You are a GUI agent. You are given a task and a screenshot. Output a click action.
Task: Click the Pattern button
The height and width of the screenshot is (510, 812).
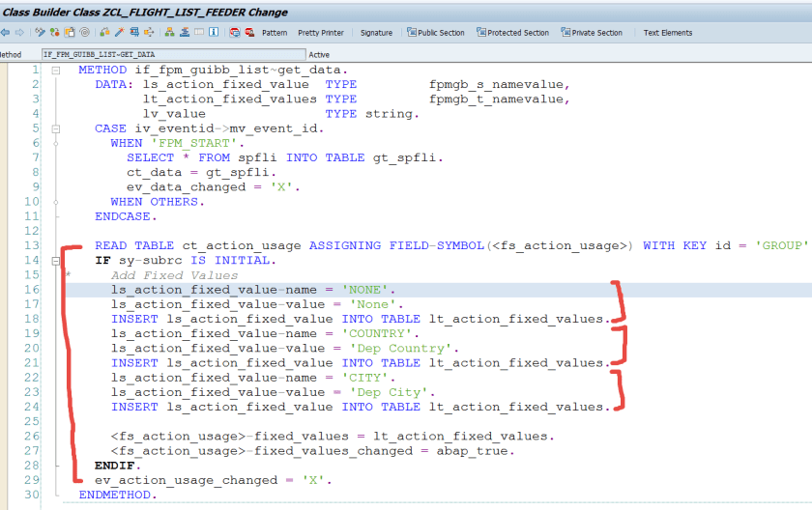click(275, 33)
